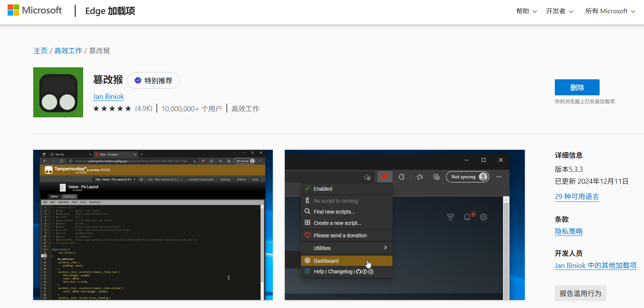This screenshot has width=644, height=308.
Task: Open the Edge 加载项 home title
Action: [x=110, y=11]
